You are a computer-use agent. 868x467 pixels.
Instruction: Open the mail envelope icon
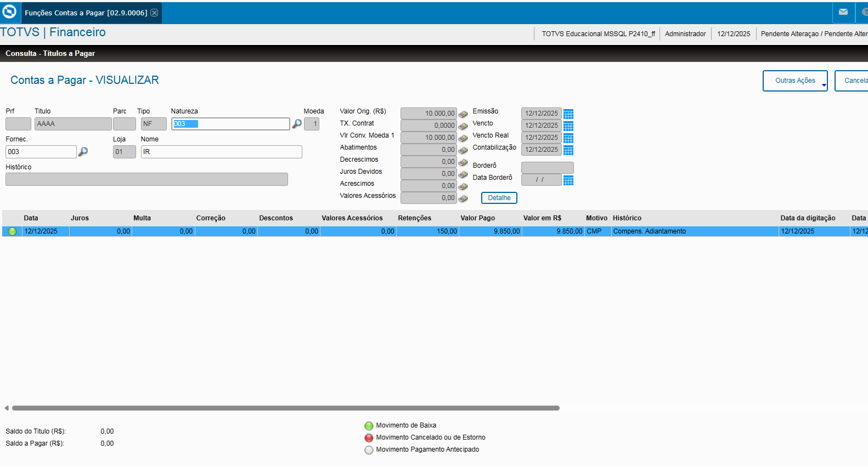click(x=843, y=12)
